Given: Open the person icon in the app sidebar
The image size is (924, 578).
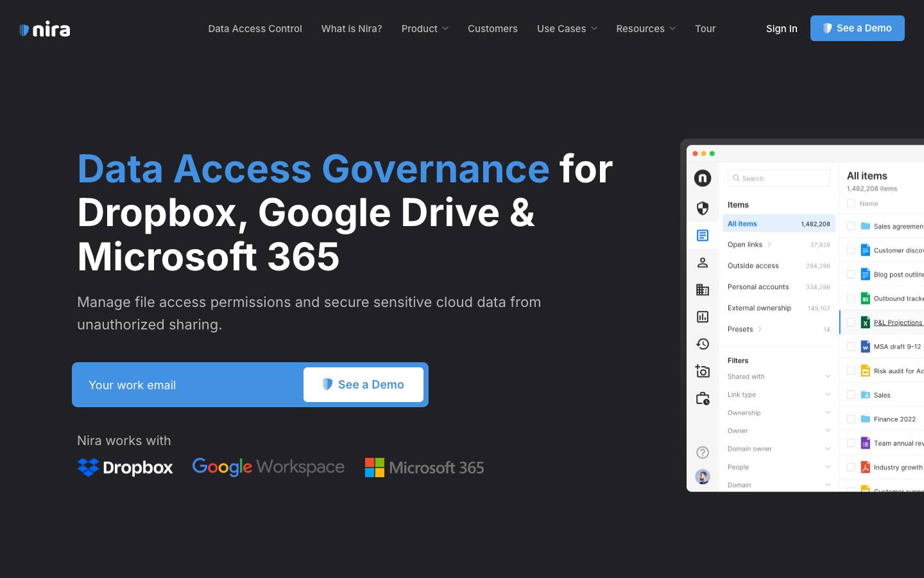Looking at the screenshot, I should tap(703, 262).
